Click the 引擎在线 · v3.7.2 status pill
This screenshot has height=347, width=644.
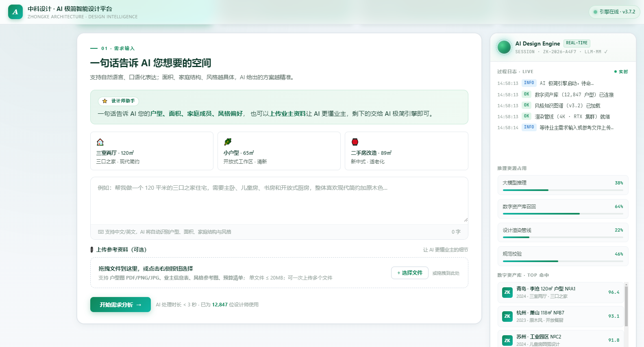pos(614,12)
